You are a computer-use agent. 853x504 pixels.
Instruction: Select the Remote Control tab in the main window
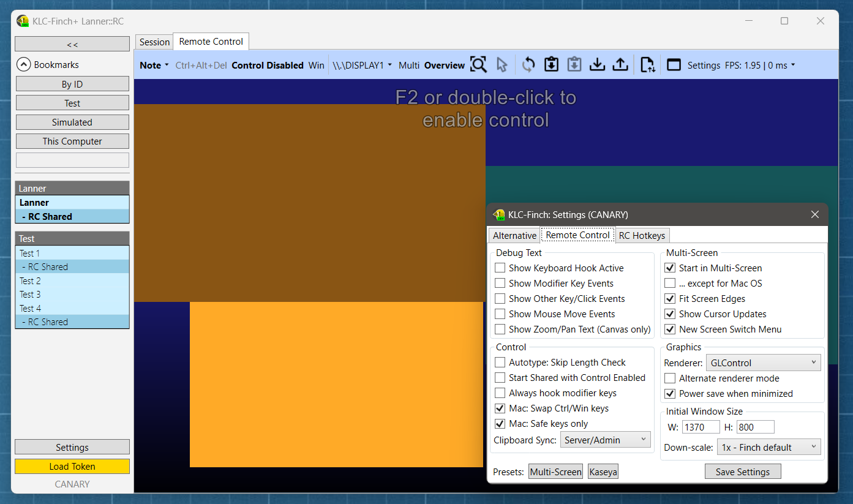tap(211, 41)
